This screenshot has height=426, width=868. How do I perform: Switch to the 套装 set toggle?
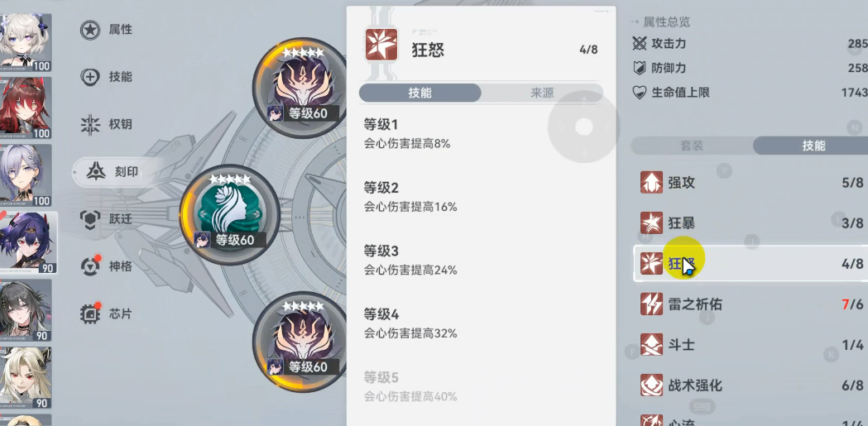(692, 146)
